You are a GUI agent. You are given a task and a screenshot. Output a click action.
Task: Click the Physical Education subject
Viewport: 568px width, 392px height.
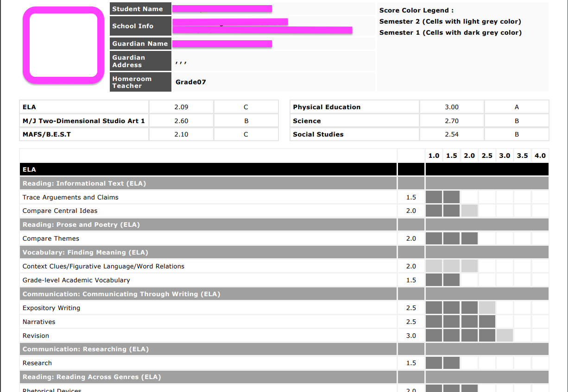pos(327,107)
